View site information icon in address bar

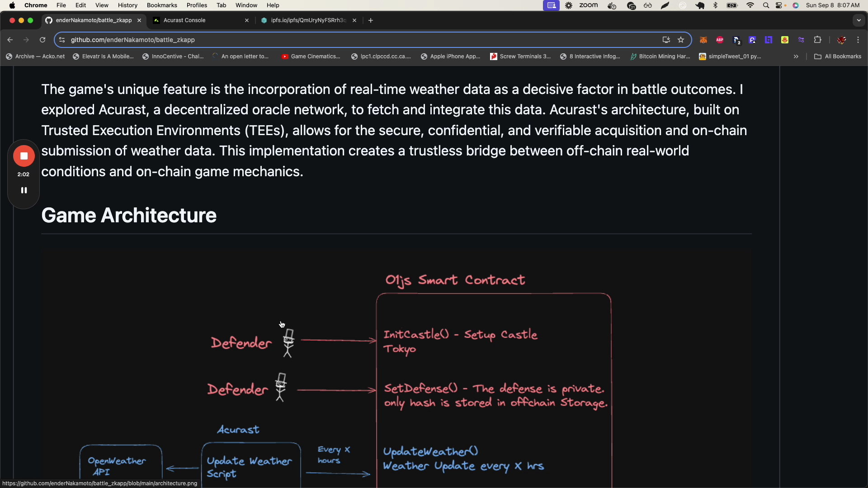pyautogui.click(x=62, y=40)
